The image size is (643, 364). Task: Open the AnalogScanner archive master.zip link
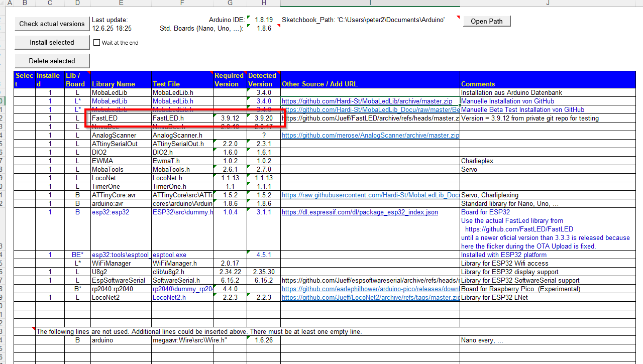(x=371, y=136)
